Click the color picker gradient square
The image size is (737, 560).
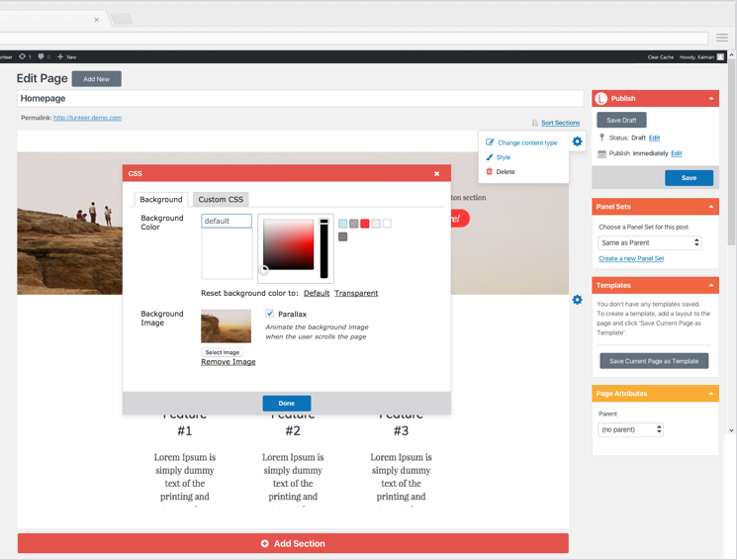click(288, 244)
